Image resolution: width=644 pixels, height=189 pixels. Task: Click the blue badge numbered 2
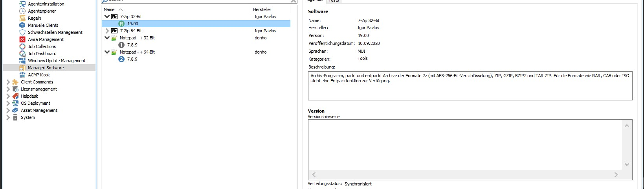[121, 59]
